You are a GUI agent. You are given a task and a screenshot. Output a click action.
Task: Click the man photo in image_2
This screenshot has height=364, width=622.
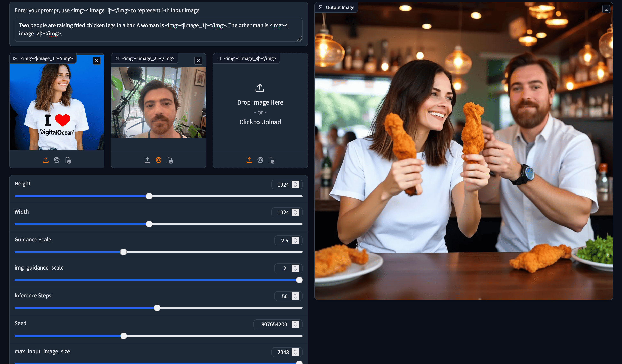(158, 102)
